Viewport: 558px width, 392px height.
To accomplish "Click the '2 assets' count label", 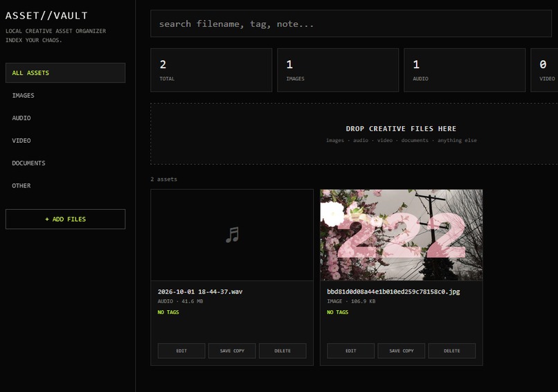I will pyautogui.click(x=163, y=179).
